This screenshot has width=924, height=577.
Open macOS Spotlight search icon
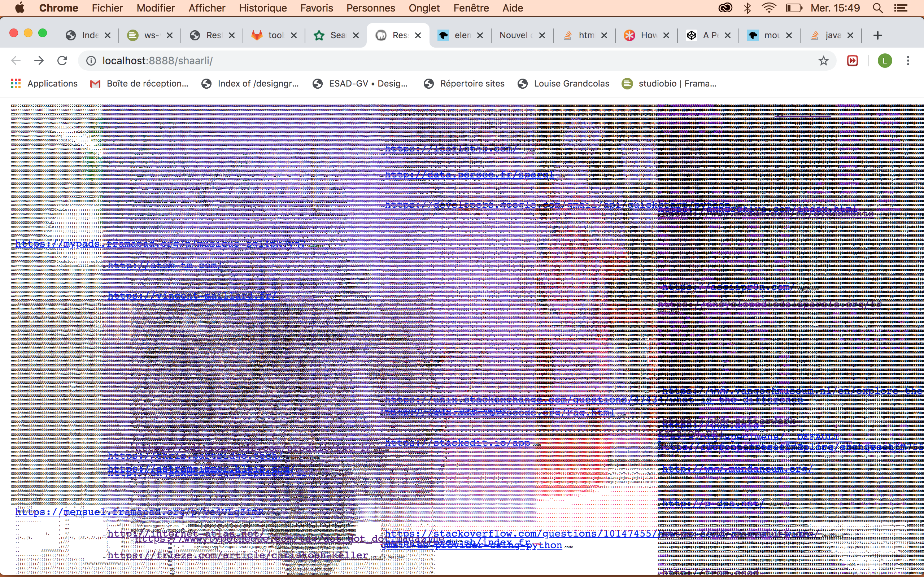(x=878, y=8)
